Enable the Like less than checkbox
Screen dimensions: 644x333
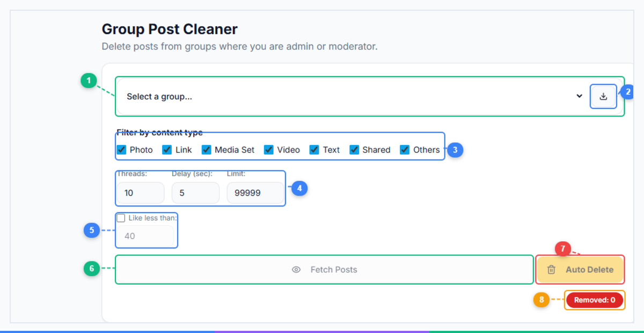(x=121, y=218)
